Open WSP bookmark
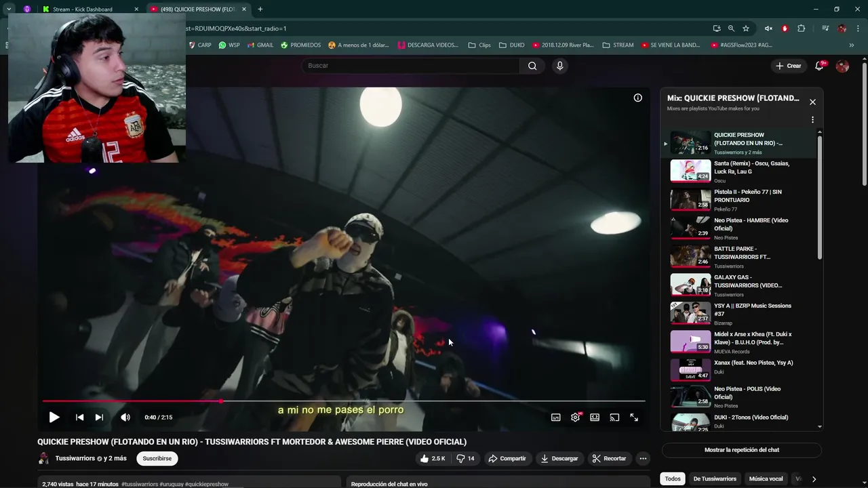This screenshot has height=488, width=868. tap(229, 45)
